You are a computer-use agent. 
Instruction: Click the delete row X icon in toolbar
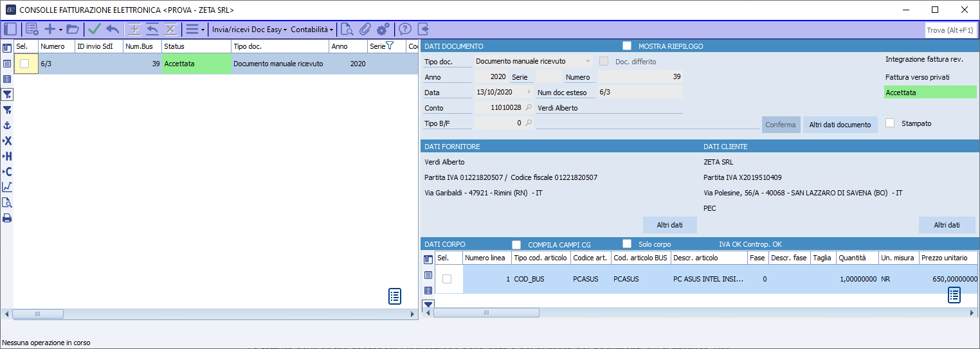pyautogui.click(x=170, y=29)
